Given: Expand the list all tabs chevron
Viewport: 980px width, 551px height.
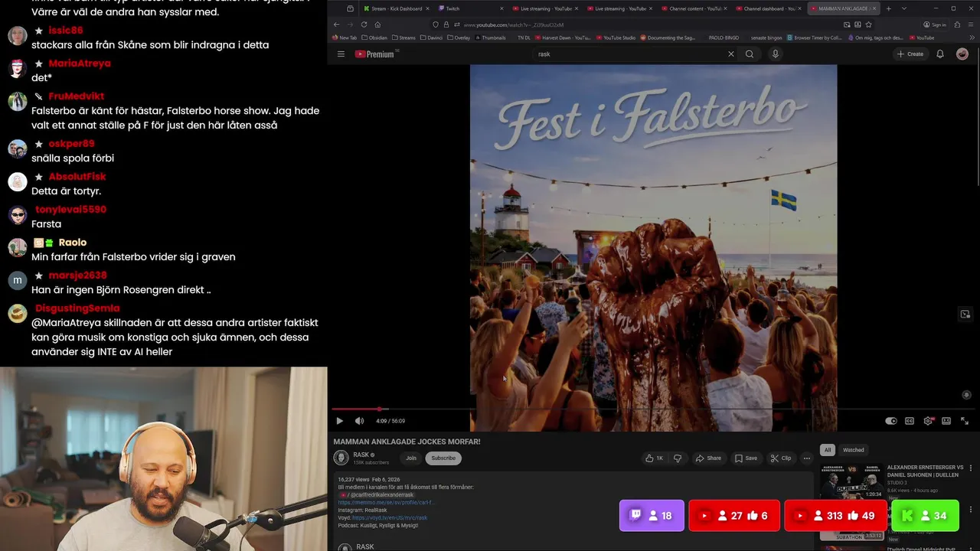Looking at the screenshot, I should [903, 8].
